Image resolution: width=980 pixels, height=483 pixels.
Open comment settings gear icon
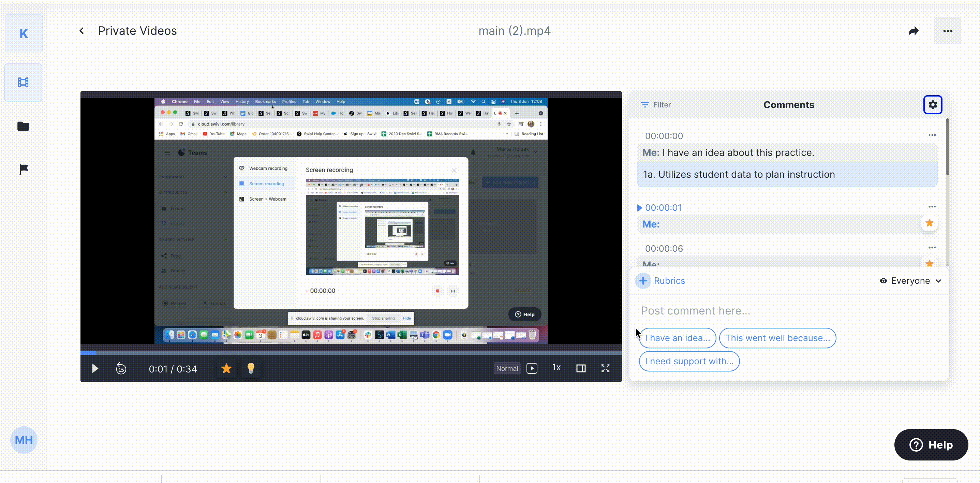(x=933, y=105)
